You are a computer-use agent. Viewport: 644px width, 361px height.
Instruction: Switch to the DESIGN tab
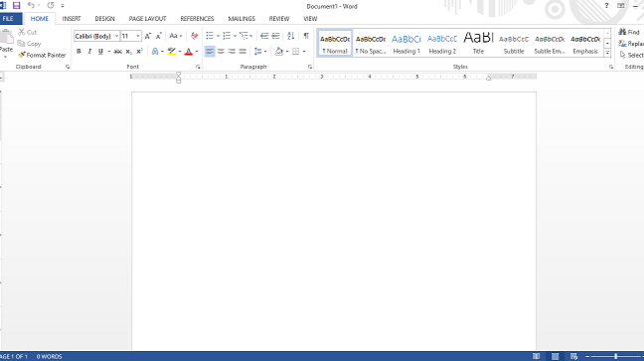pos(104,19)
